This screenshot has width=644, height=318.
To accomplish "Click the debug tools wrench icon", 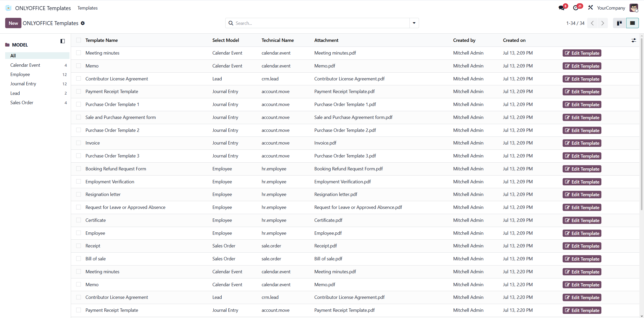I will (591, 7).
